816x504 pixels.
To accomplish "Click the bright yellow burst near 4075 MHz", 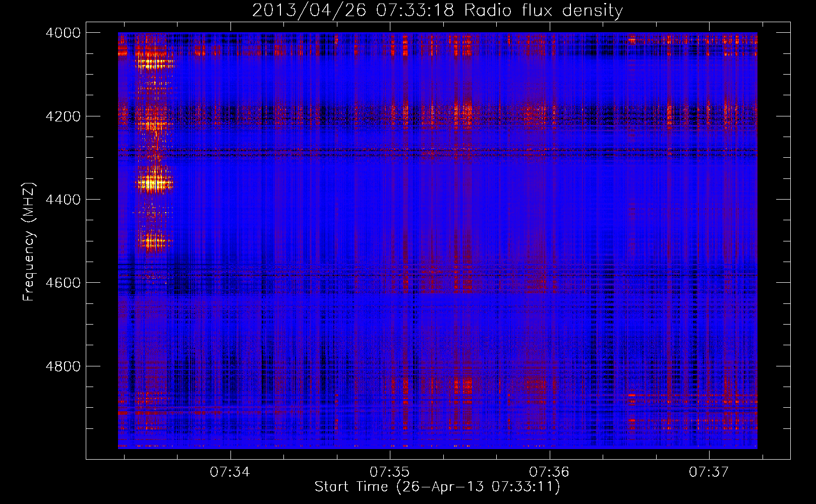I will pyautogui.click(x=155, y=64).
